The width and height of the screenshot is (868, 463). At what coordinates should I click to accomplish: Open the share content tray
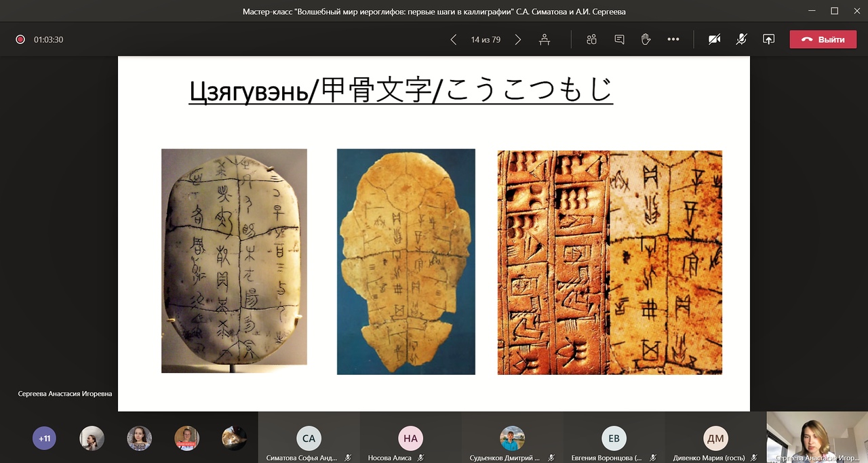click(768, 40)
